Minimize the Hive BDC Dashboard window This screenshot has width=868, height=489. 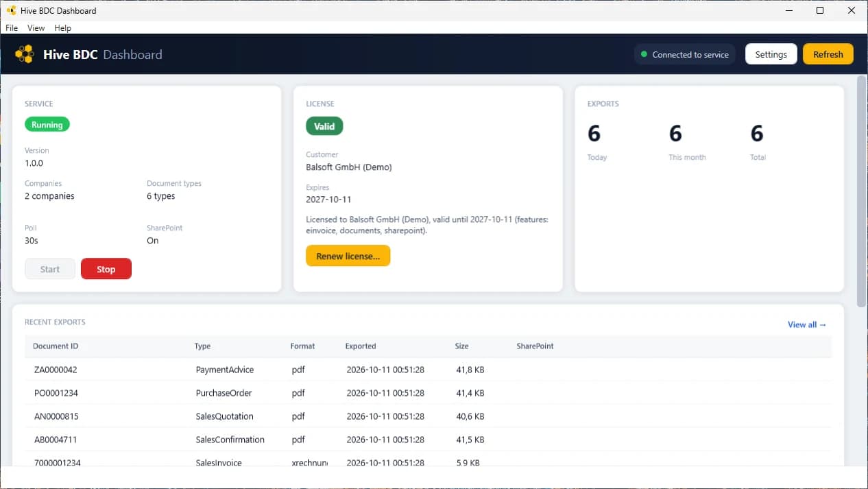click(x=788, y=10)
